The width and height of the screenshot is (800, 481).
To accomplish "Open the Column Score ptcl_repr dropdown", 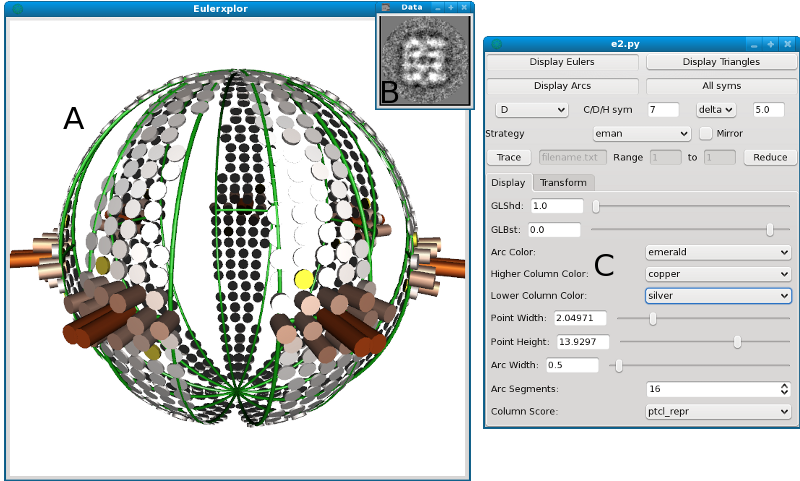I will (718, 412).
